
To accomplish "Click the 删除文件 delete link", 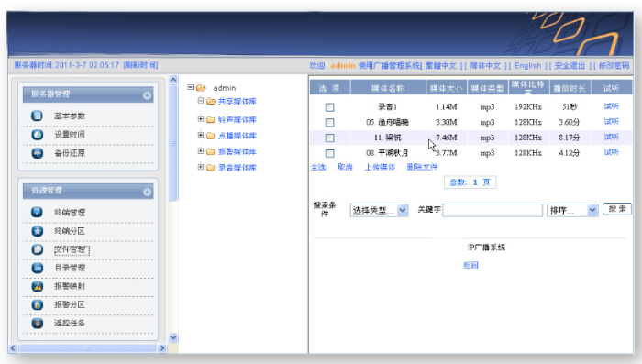I will point(422,167).
